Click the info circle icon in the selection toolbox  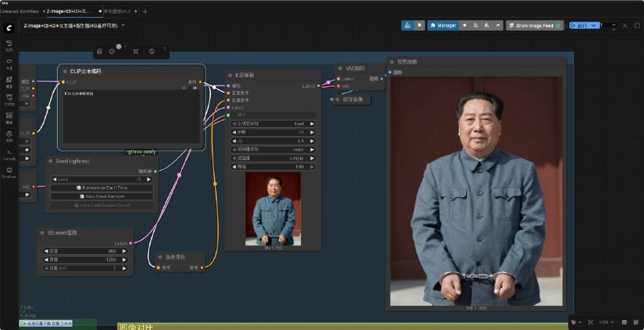(x=112, y=52)
